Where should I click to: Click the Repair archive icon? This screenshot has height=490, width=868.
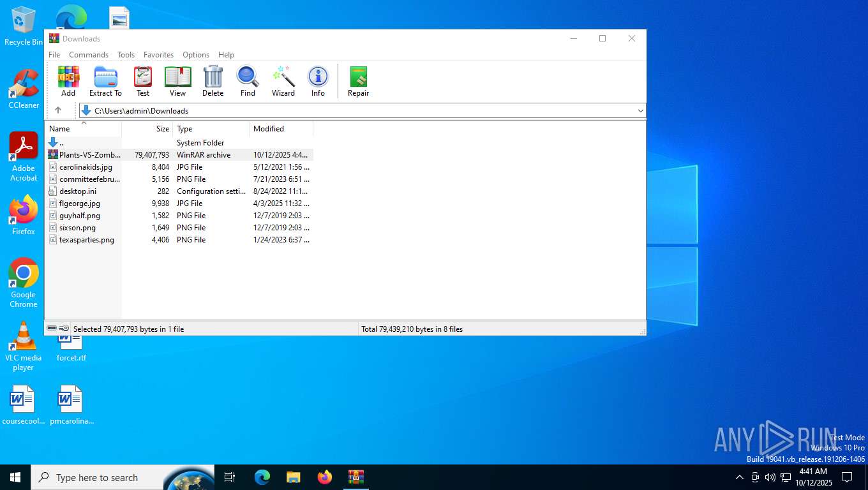point(358,81)
